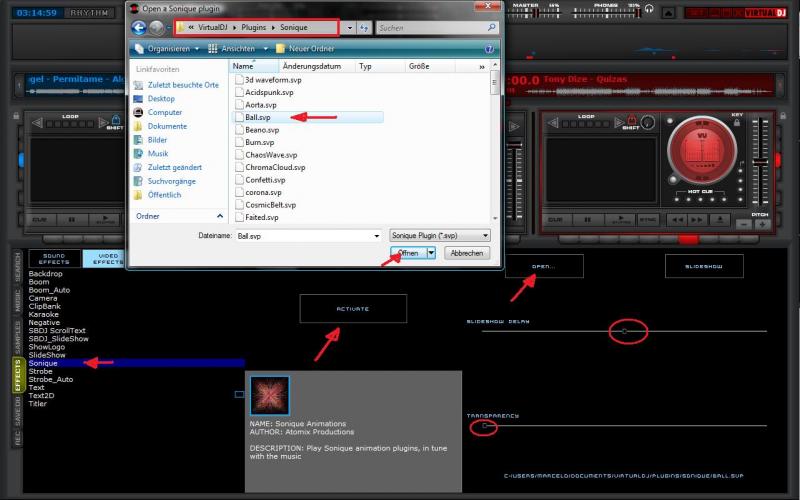Screen dimensions: 800x500
Task: Click the Slideshow button
Action: click(x=704, y=266)
